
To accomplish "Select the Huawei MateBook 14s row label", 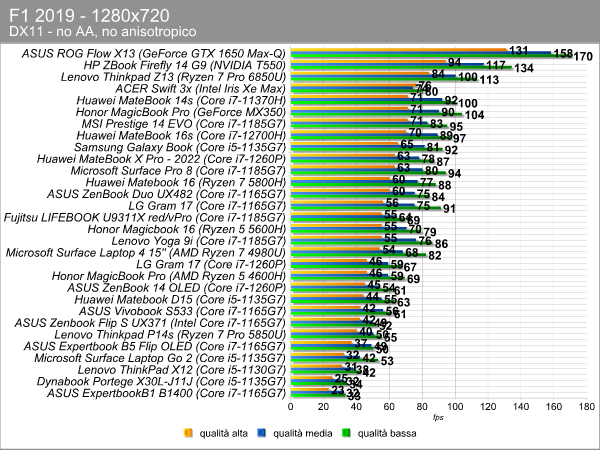I will tap(181, 100).
